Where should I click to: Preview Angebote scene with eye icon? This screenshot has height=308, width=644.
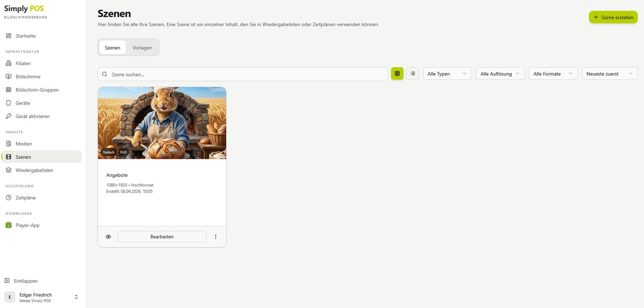pos(108,237)
